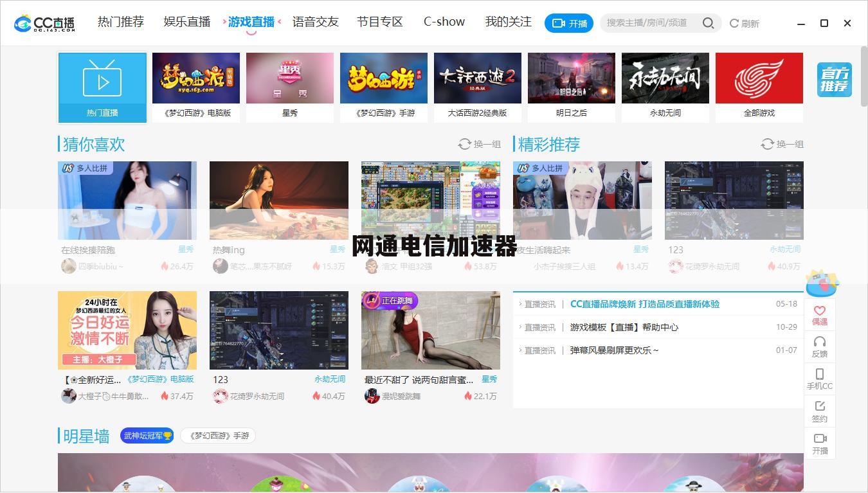Open the 签约 icon in sidebar

820,411
